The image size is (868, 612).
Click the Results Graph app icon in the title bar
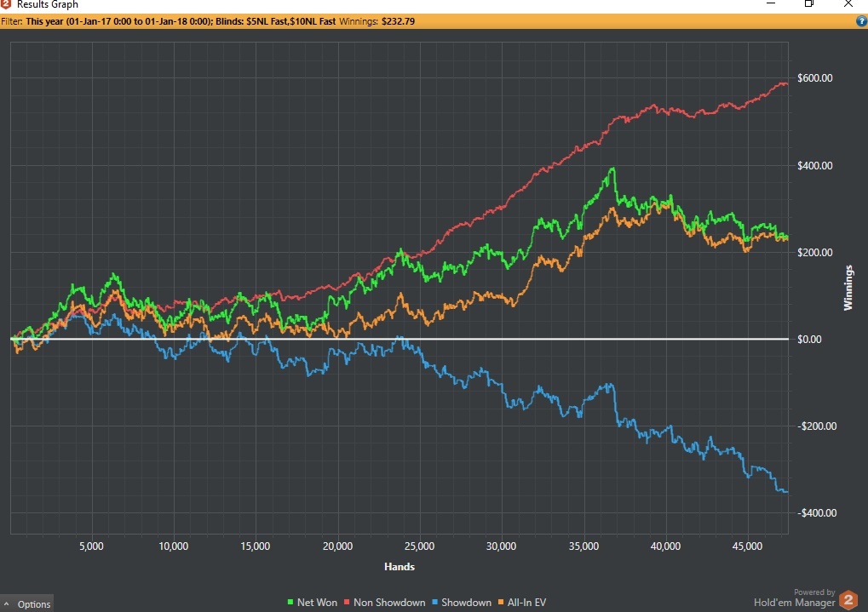5,4
